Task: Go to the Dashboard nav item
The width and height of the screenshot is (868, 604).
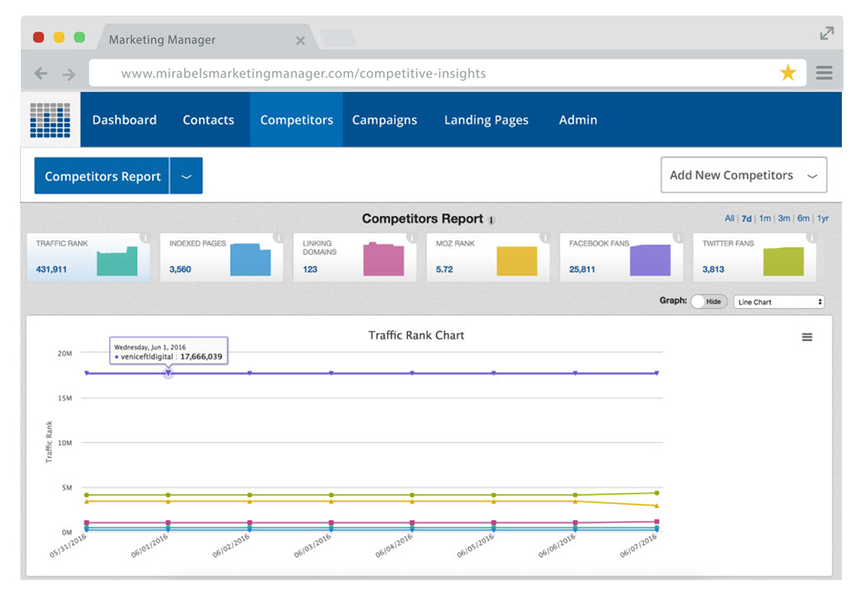Action: click(x=124, y=120)
